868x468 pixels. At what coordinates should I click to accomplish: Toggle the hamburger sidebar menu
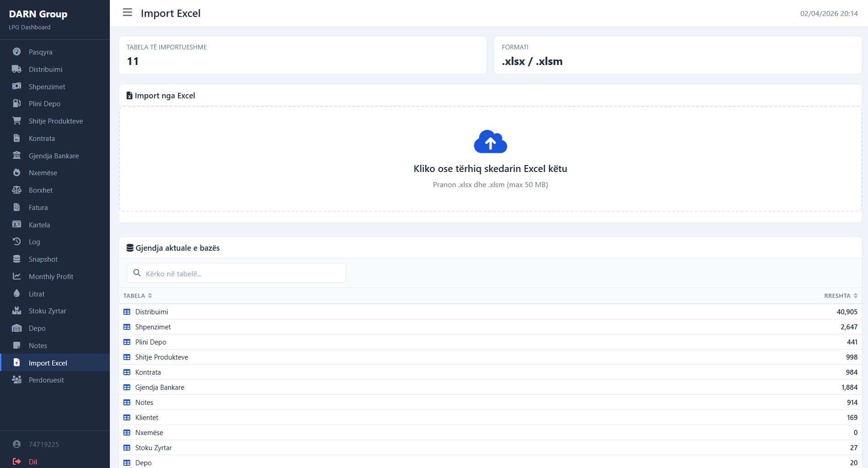click(x=127, y=12)
